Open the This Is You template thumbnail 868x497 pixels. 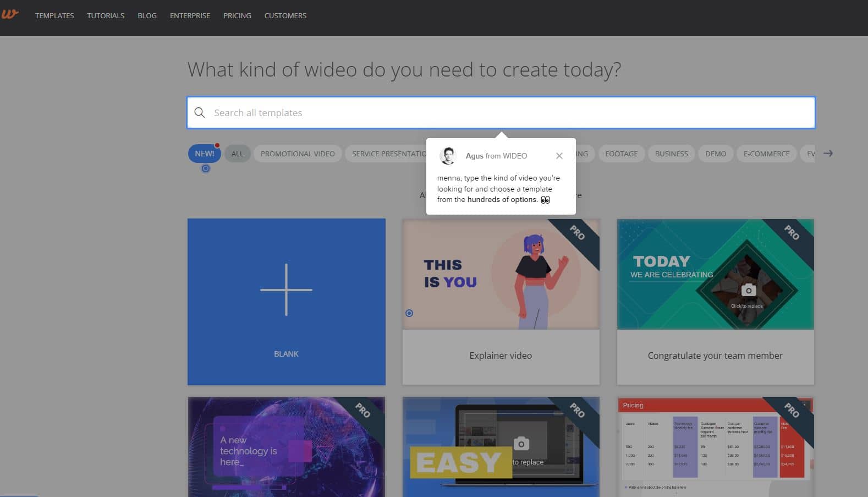coord(501,274)
